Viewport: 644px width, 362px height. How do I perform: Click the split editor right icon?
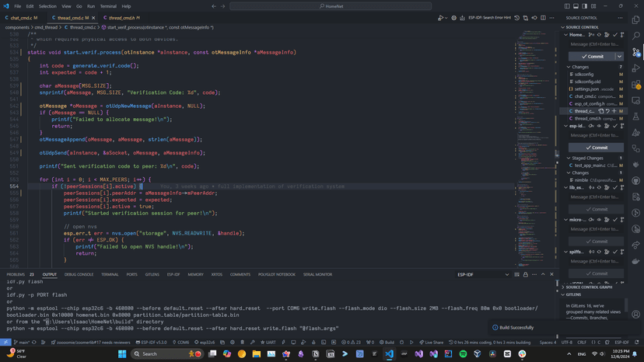(542, 17)
